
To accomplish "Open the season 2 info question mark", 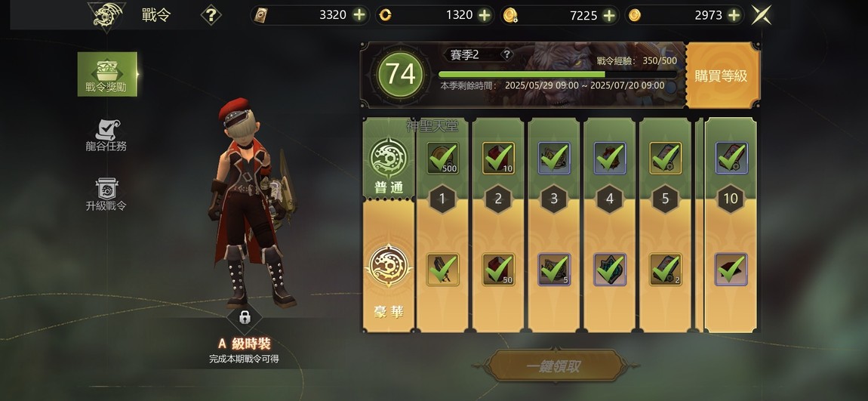I will [x=506, y=54].
